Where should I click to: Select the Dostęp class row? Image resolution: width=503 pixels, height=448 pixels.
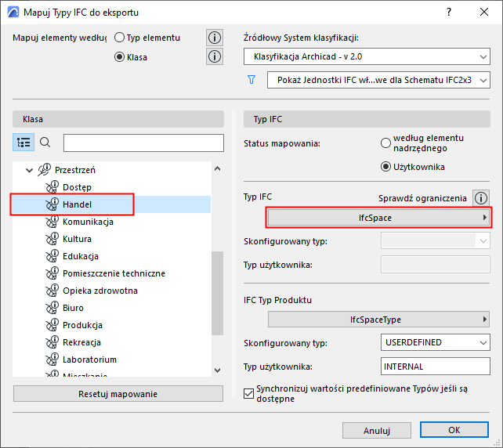(111, 187)
